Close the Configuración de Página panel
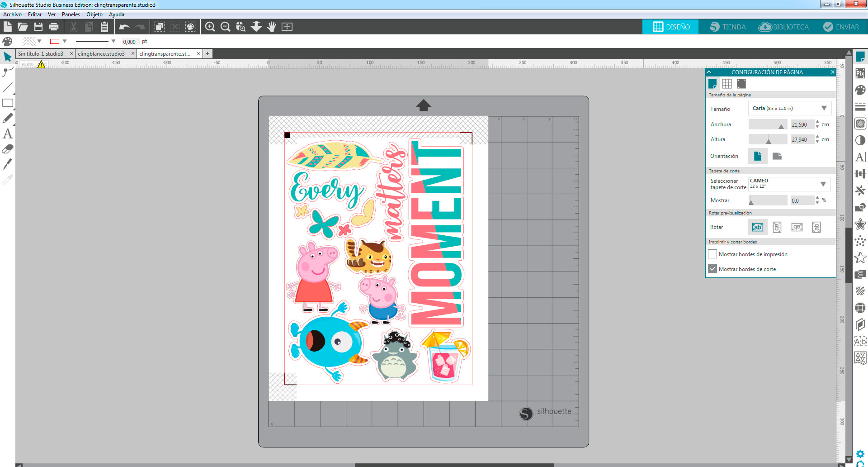 (x=832, y=72)
